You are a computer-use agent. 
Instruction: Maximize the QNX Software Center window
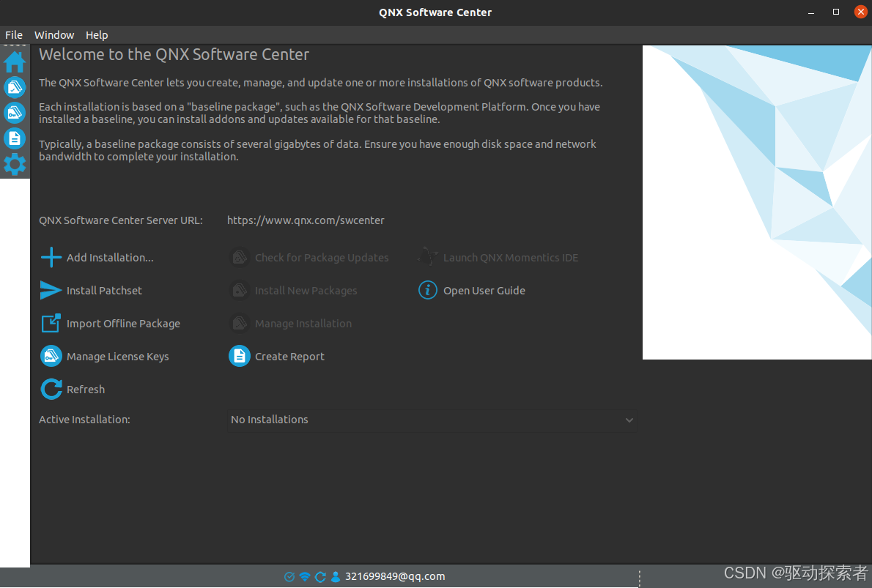(x=836, y=12)
